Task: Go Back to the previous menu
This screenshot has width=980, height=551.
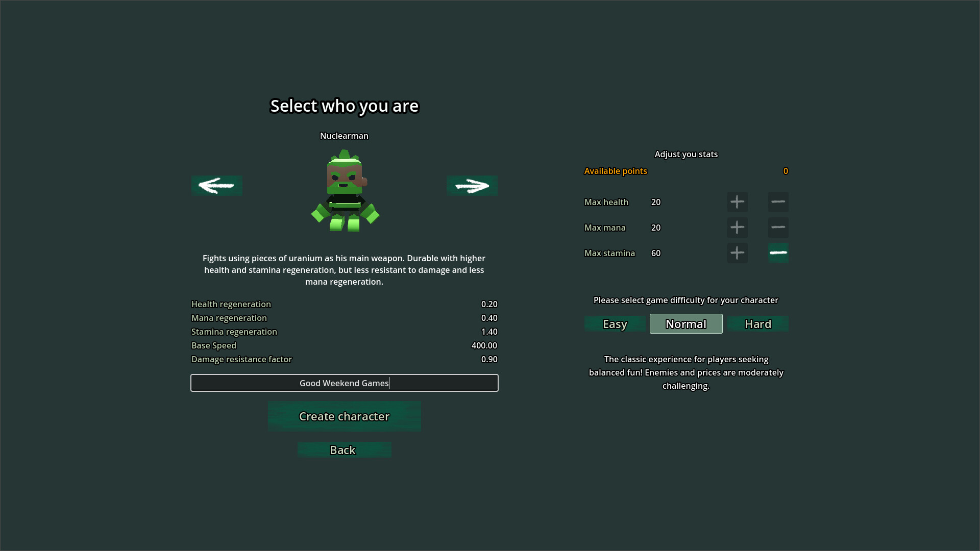Action: 344,450
